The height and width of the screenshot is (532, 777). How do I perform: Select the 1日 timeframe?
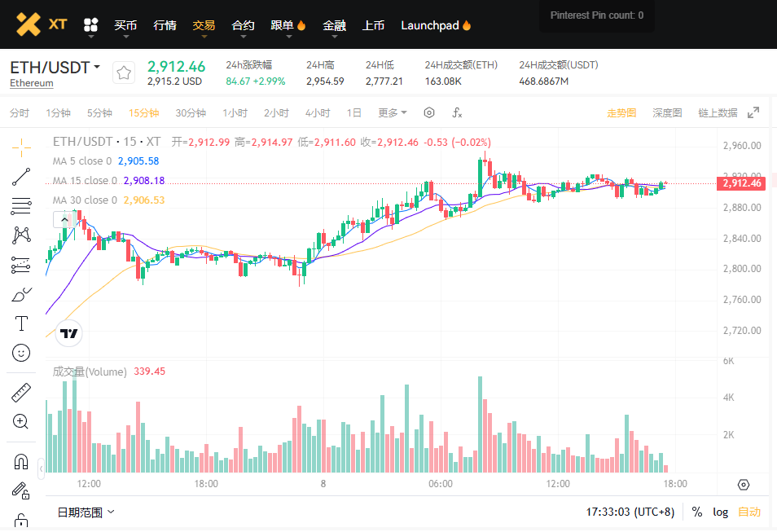tap(353, 112)
